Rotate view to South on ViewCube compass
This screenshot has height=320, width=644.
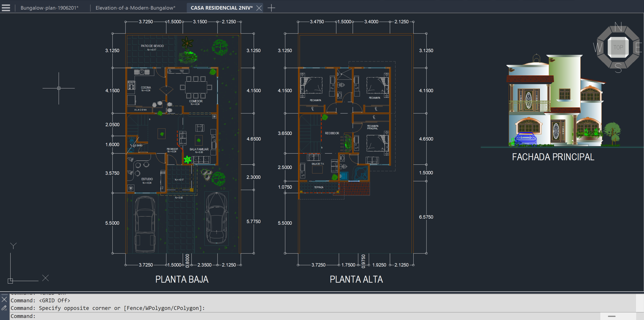click(618, 68)
